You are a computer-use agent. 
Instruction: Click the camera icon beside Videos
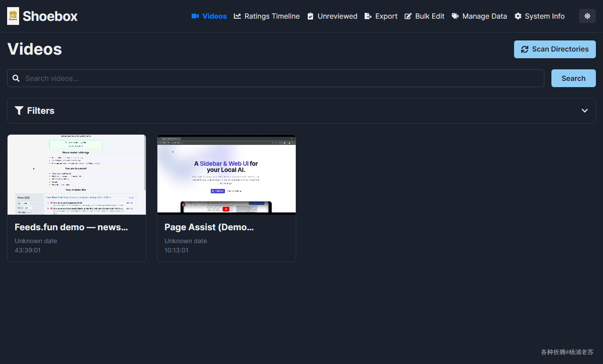(x=195, y=16)
